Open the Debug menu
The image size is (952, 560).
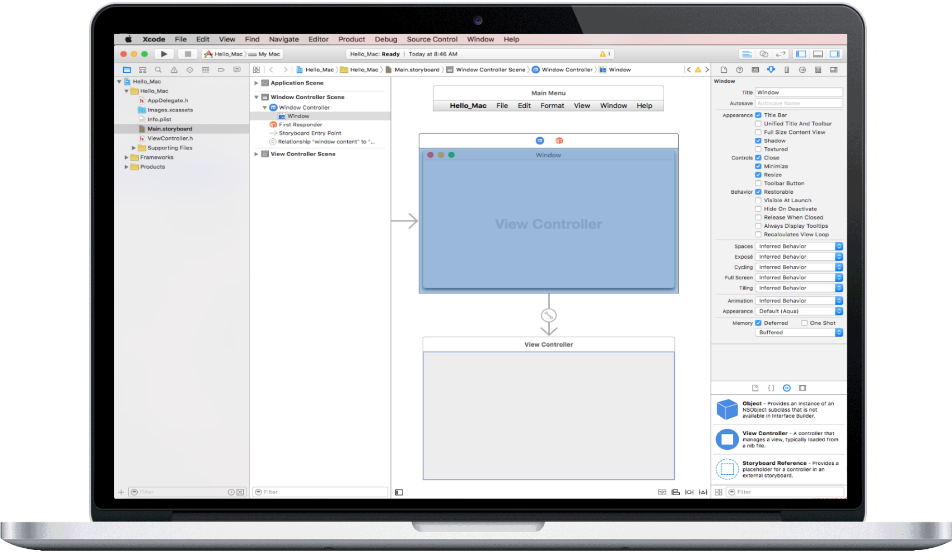click(386, 39)
